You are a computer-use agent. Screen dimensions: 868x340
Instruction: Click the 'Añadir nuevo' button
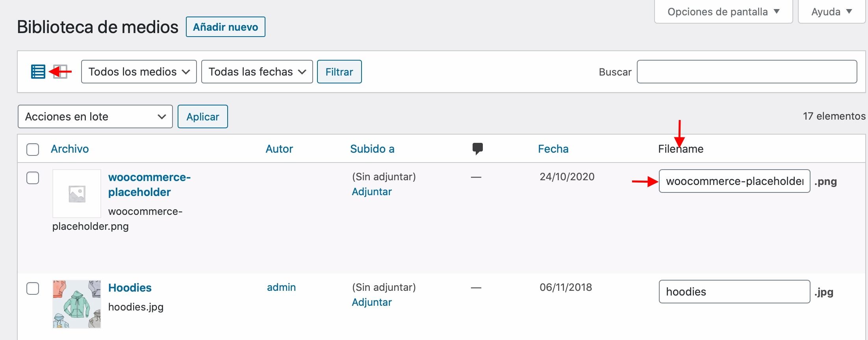(x=226, y=27)
